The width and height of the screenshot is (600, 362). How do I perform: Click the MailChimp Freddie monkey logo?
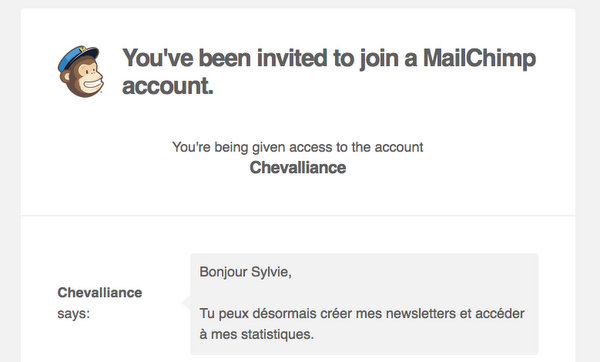(x=81, y=72)
